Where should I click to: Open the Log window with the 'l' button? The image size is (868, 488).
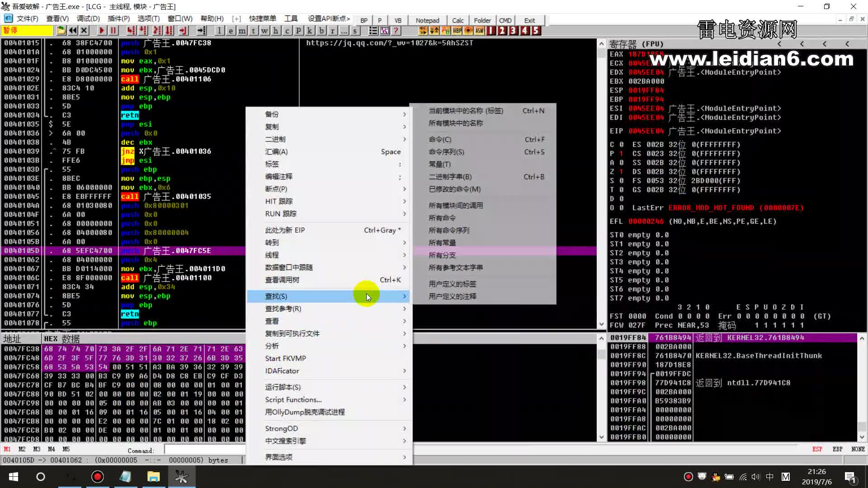coord(219,30)
